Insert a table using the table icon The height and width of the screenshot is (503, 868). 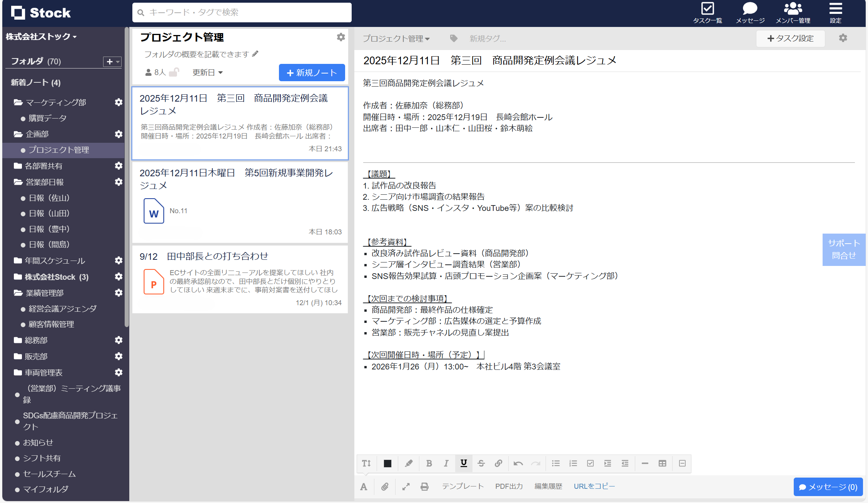pyautogui.click(x=663, y=463)
